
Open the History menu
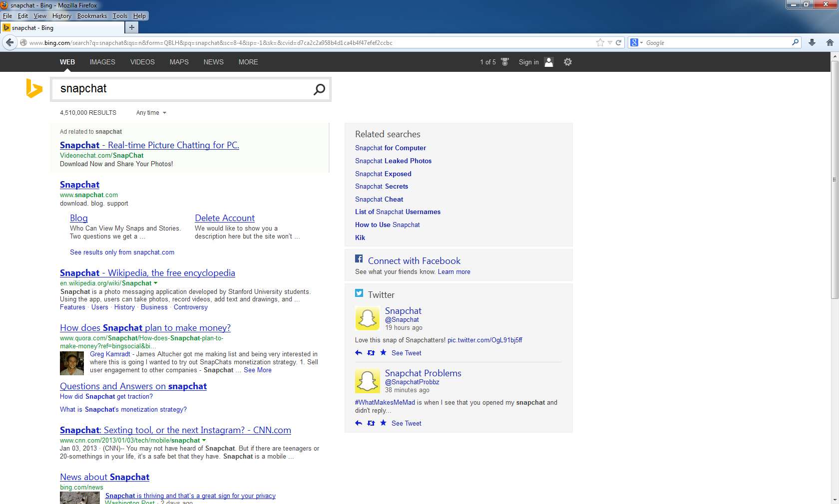(61, 16)
